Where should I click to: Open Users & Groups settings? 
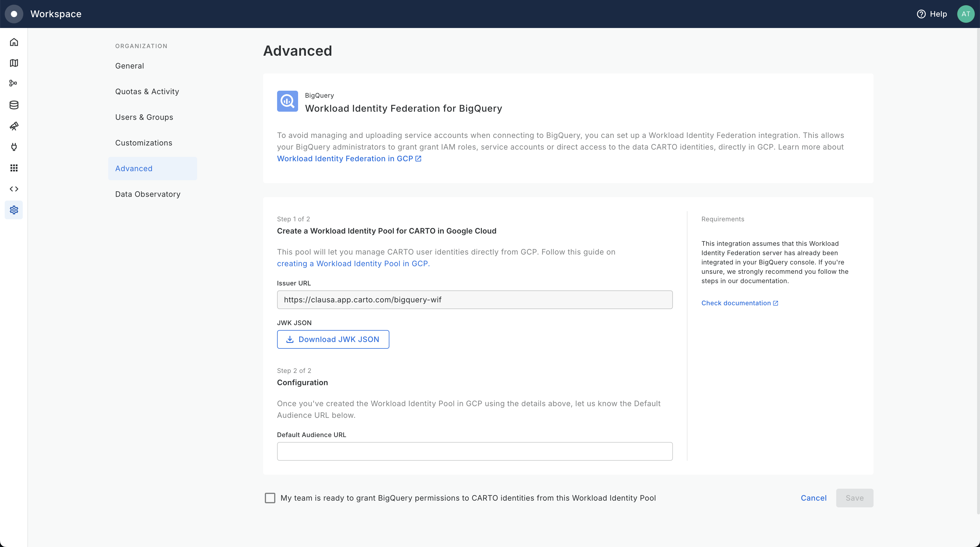click(x=144, y=117)
